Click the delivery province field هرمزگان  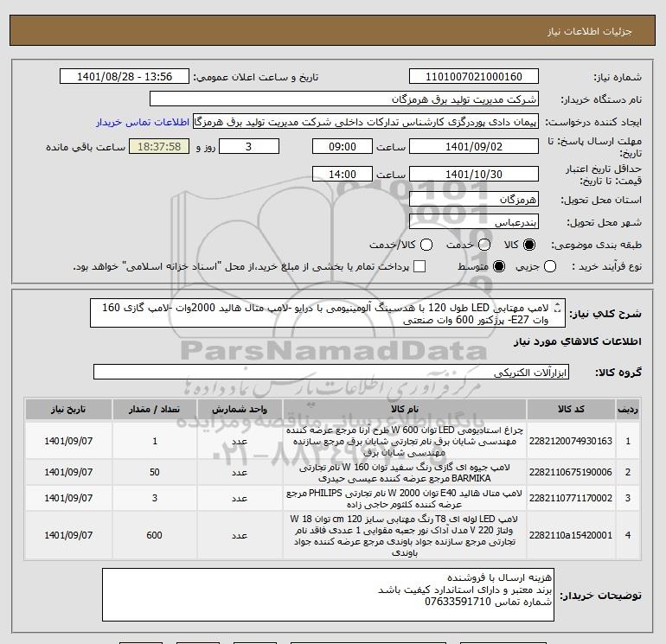(474, 199)
